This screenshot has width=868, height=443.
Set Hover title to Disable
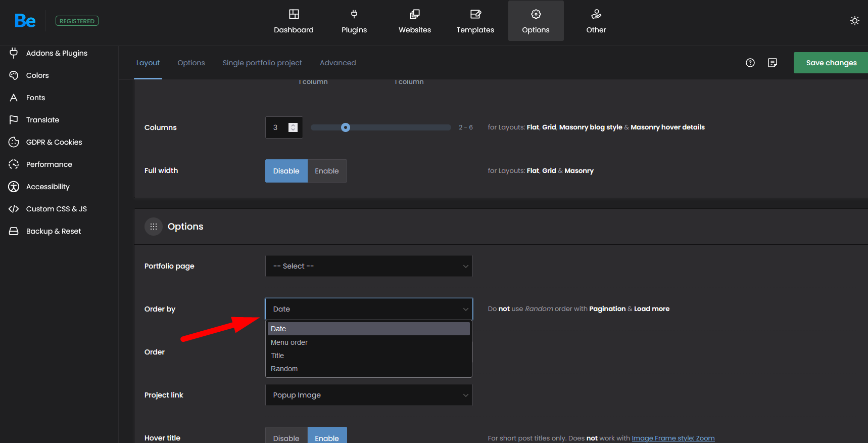coord(286,435)
